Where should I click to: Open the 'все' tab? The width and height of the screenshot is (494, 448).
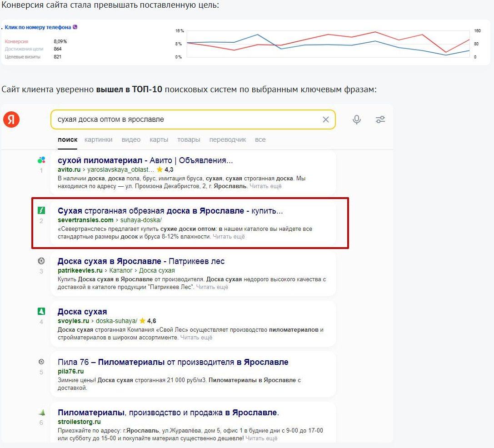(x=260, y=139)
